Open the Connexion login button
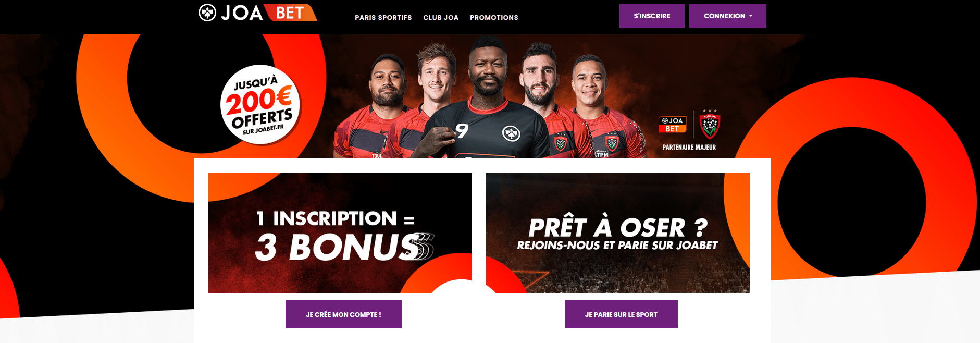980x343 pixels. click(727, 16)
